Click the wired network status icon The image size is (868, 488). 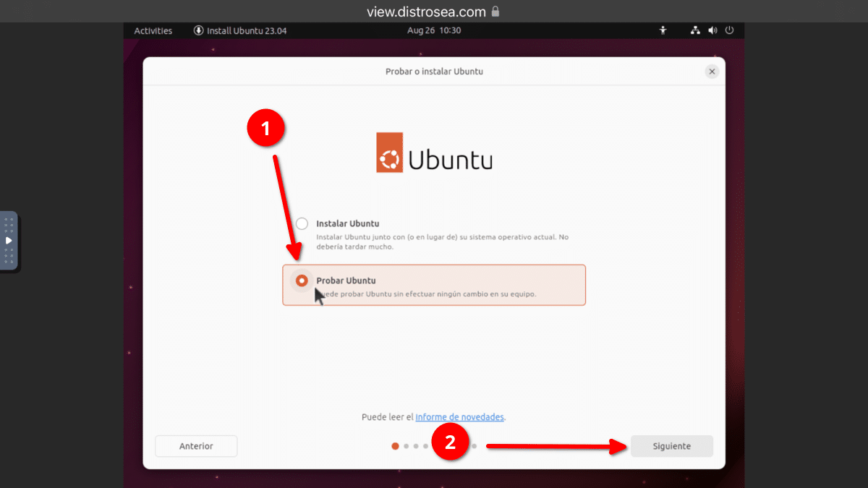click(x=695, y=30)
